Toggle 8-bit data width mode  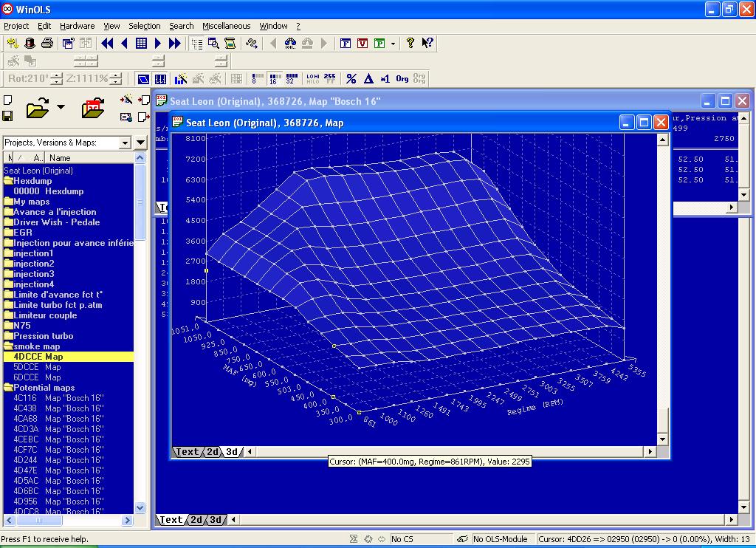click(257, 78)
